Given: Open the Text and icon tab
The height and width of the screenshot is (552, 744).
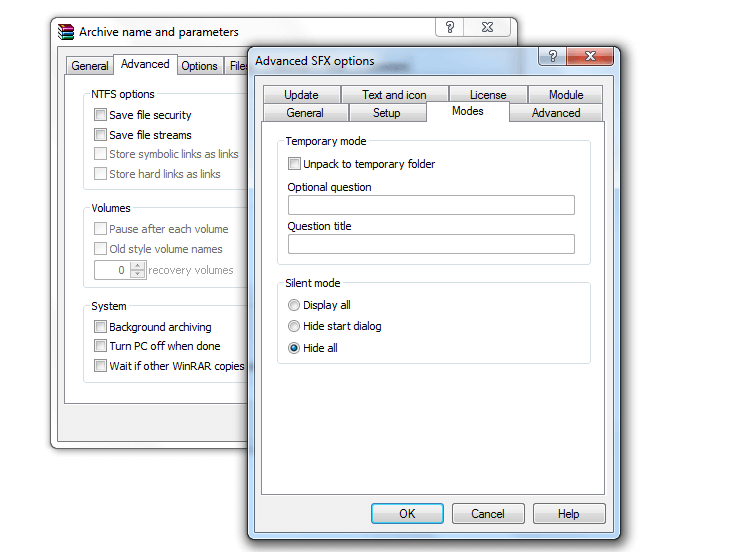Looking at the screenshot, I should [394, 94].
